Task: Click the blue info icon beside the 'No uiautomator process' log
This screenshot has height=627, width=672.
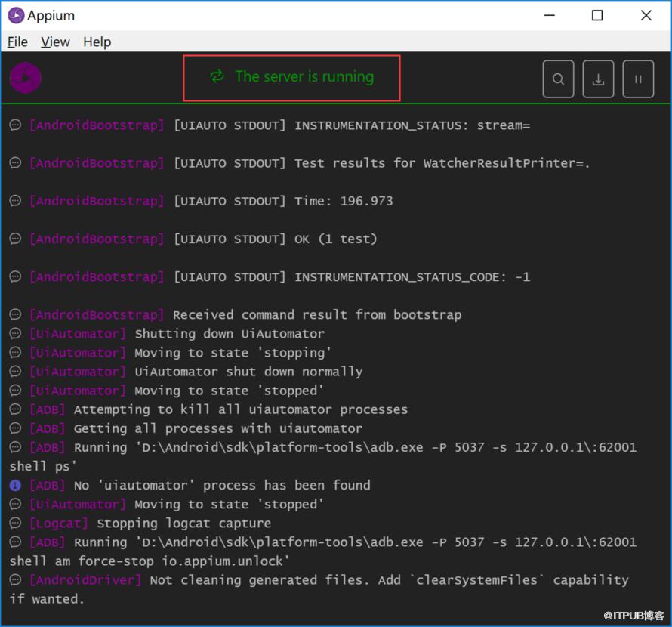Action: point(15,485)
